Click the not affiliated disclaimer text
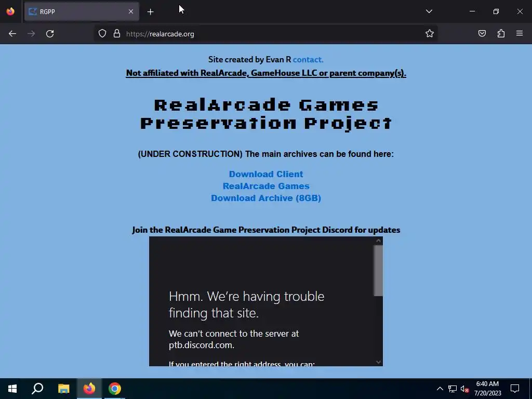Screen dimensions: 532x399 pos(266,73)
